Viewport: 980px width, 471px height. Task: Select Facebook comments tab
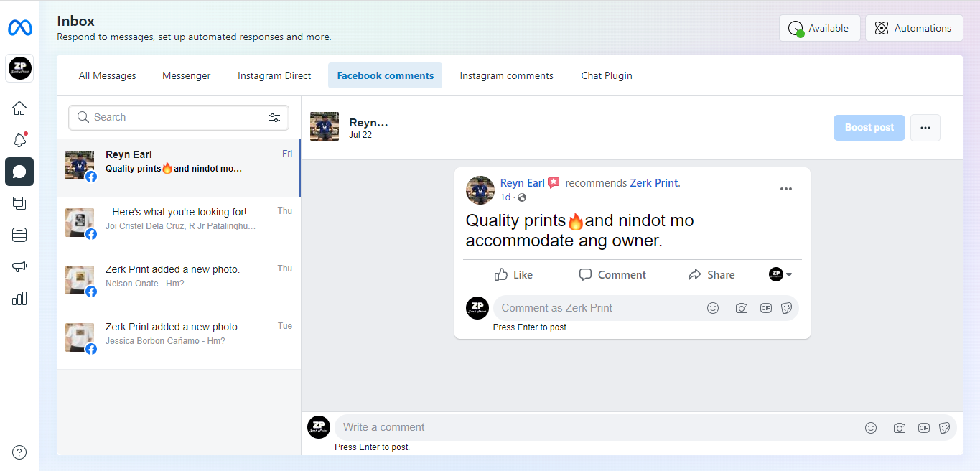(x=385, y=75)
